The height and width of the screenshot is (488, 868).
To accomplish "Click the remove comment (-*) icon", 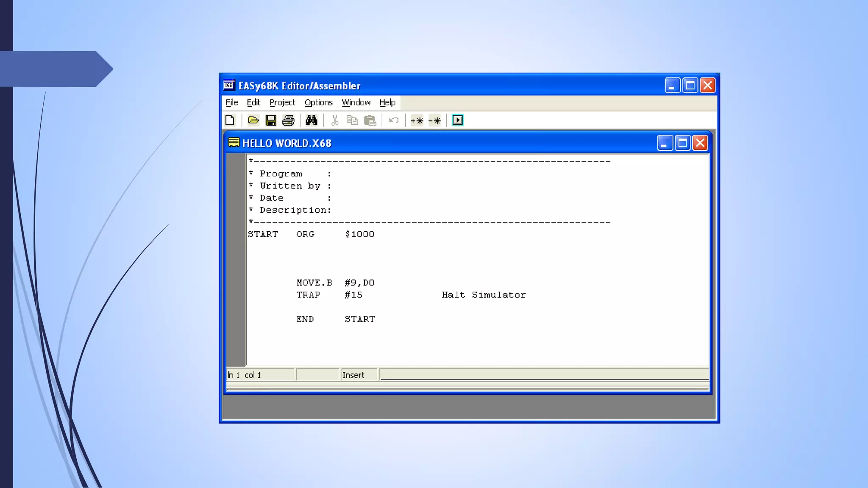I will tap(434, 120).
